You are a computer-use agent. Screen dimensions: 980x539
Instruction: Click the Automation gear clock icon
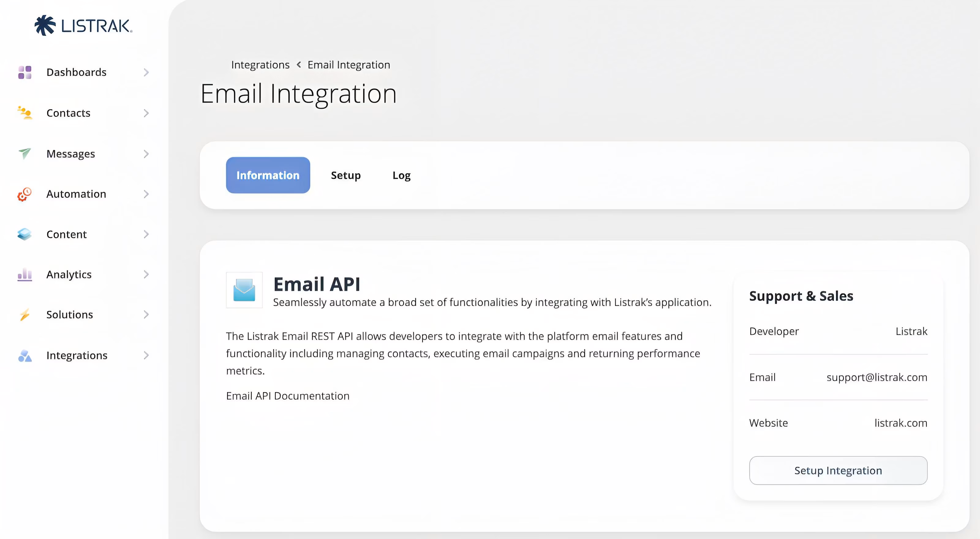[x=24, y=194]
